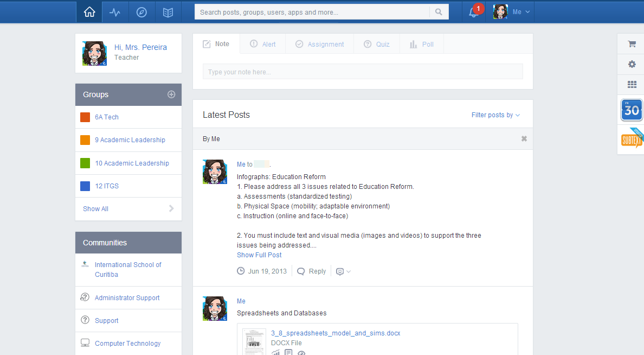Add a new group with plus icon
This screenshot has height=355, width=644.
[x=171, y=94]
